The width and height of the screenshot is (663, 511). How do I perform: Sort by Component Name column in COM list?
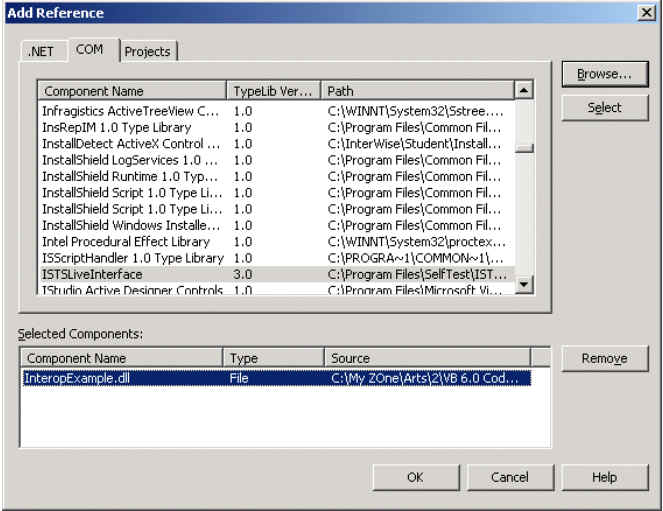point(132,91)
